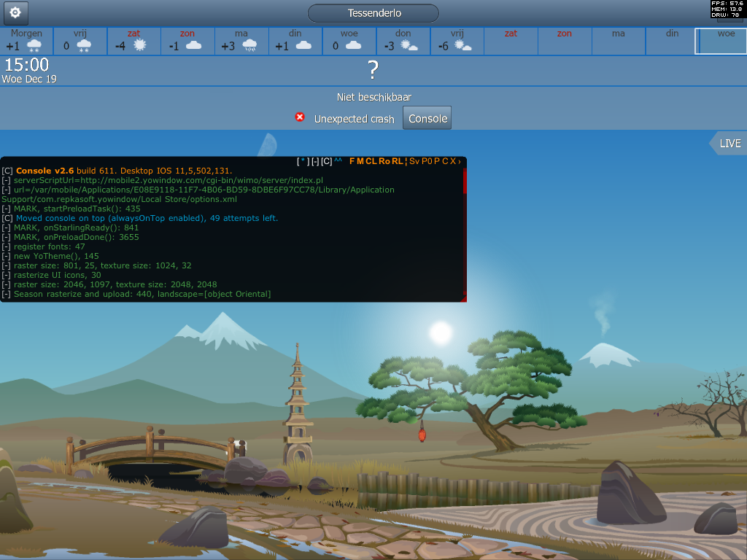Select the 'Morgen' snowy forecast day
The width and height of the screenshot is (747, 560).
tap(27, 41)
